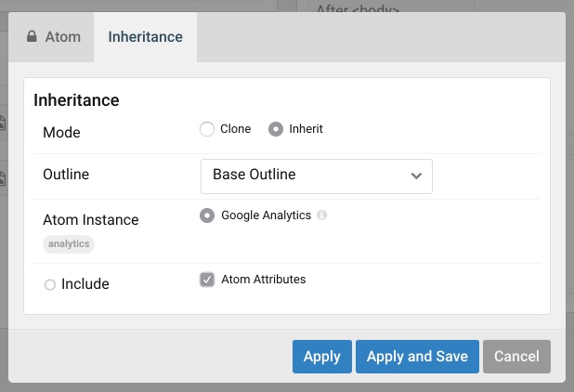Click the info icon beside Google Analytics

pos(322,216)
